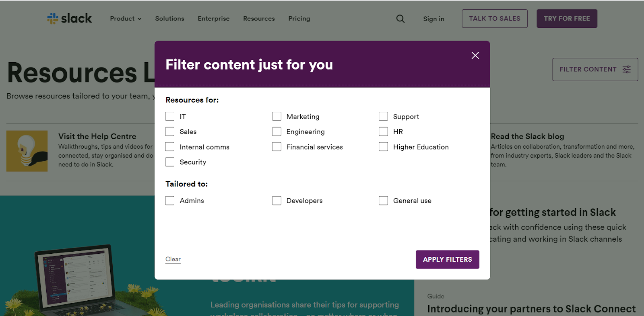The width and height of the screenshot is (644, 316).
Task: Open the Resources menu item
Action: [259, 18]
